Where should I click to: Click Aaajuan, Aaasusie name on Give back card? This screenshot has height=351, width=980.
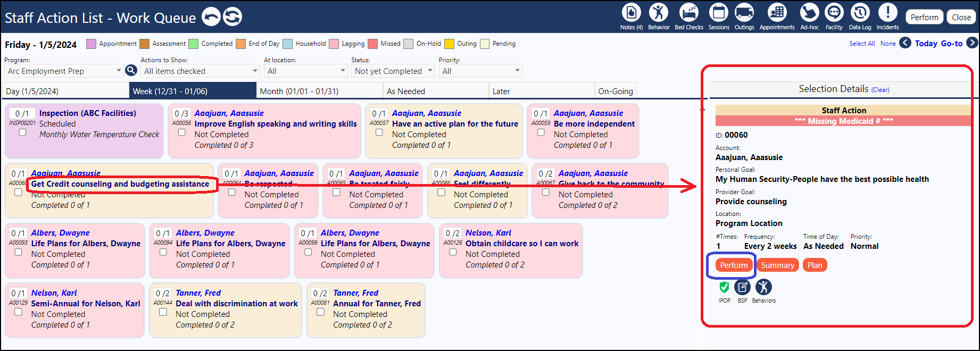pos(593,173)
